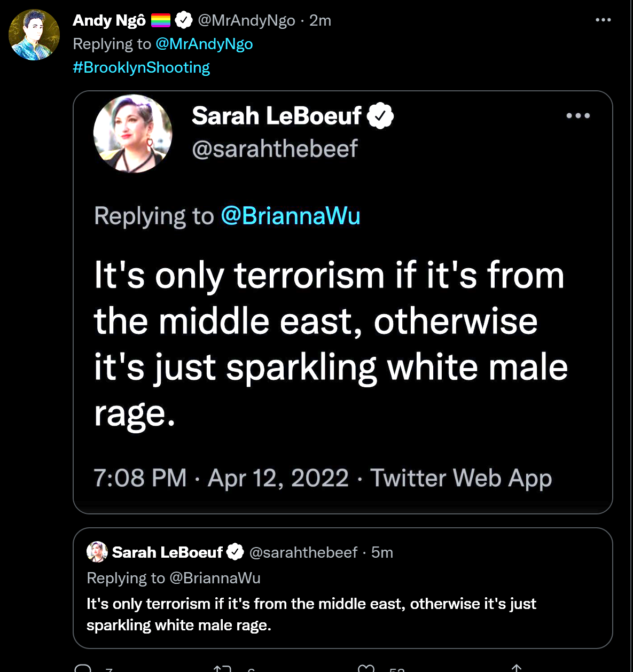Like the tweet with the heart icon
The width and height of the screenshot is (633, 672).
[x=366, y=668]
